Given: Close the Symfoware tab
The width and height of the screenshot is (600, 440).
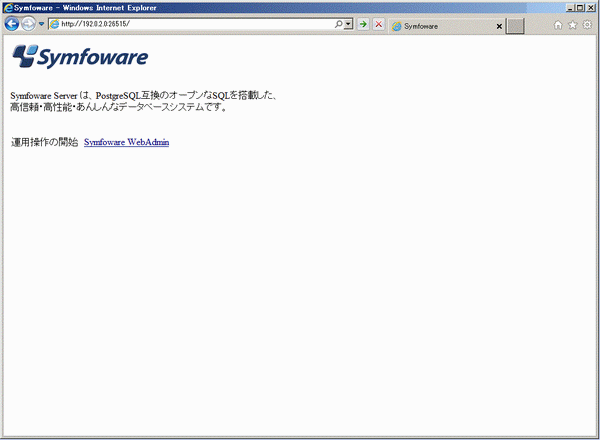Looking at the screenshot, I should (499, 26).
